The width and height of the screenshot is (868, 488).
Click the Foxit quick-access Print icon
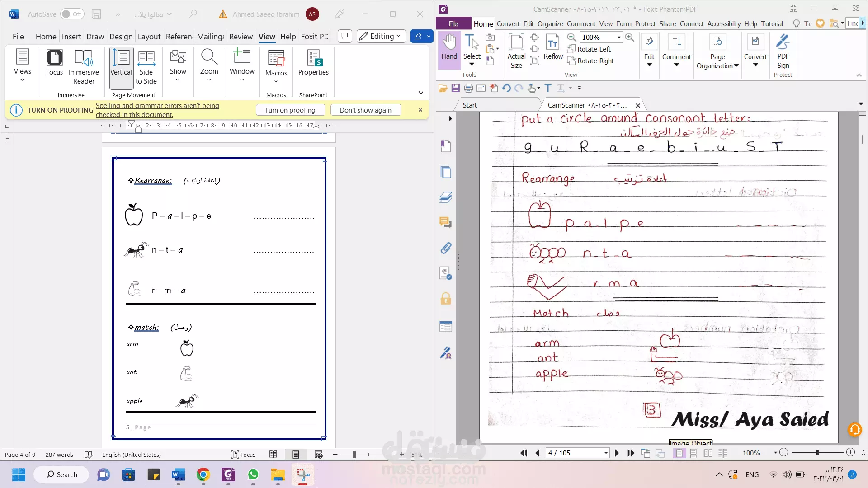click(468, 88)
